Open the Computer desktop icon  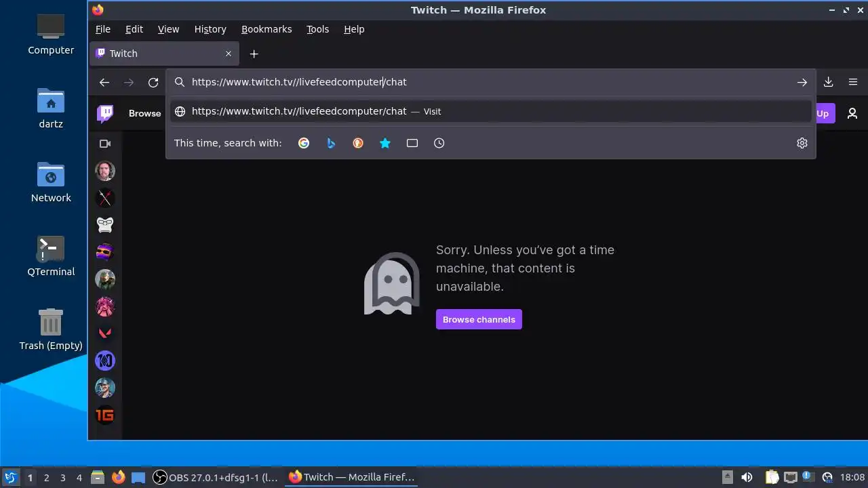[x=51, y=34]
